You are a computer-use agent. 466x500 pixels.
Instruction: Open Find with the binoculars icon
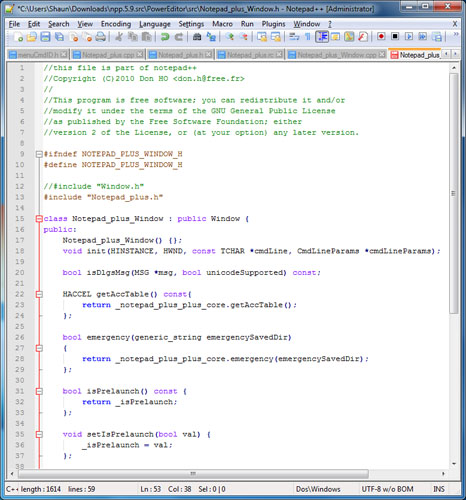point(197,37)
